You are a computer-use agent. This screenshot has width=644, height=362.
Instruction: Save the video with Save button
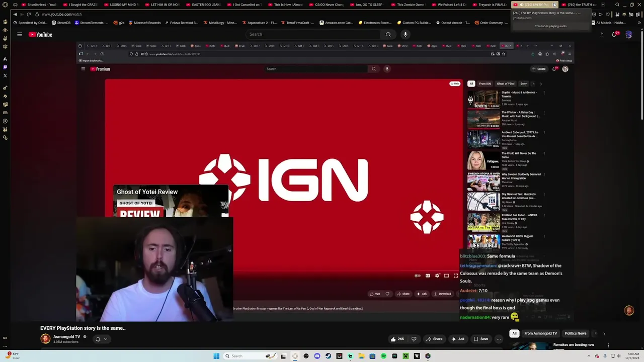coord(480,339)
